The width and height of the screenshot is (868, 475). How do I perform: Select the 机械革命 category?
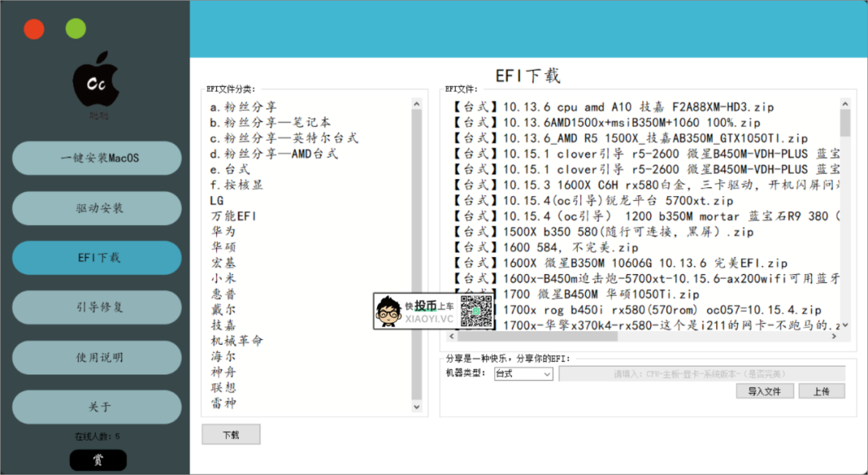(237, 341)
